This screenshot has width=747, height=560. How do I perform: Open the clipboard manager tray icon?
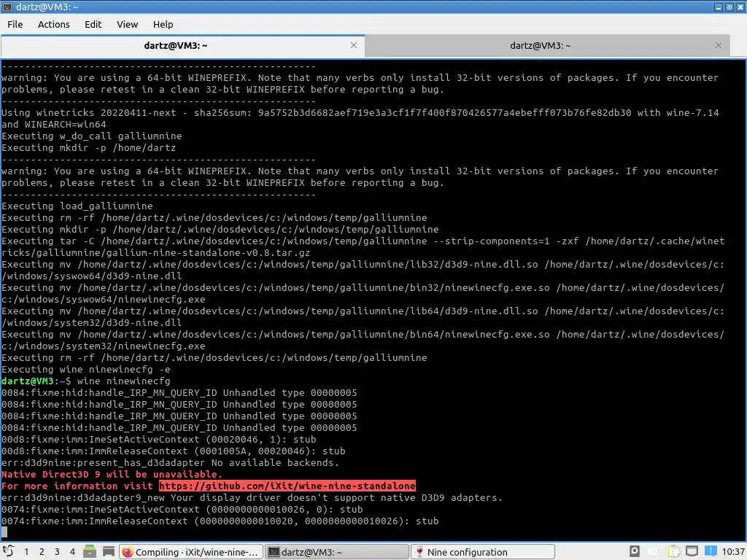(673, 551)
